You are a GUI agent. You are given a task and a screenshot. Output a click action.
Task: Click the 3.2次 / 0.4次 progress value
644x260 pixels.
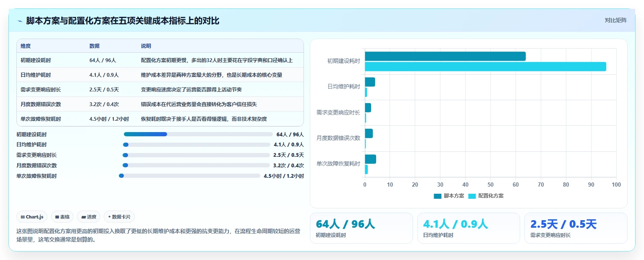tap(288, 166)
